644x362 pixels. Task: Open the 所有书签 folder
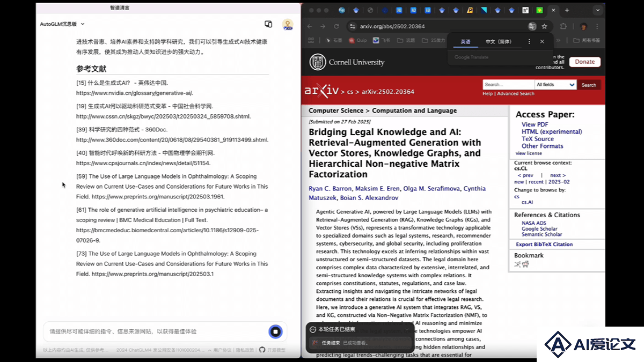[587, 40]
